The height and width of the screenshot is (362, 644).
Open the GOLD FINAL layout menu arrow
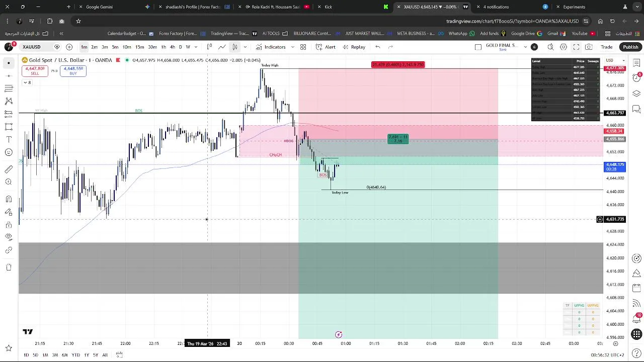pos(525,47)
